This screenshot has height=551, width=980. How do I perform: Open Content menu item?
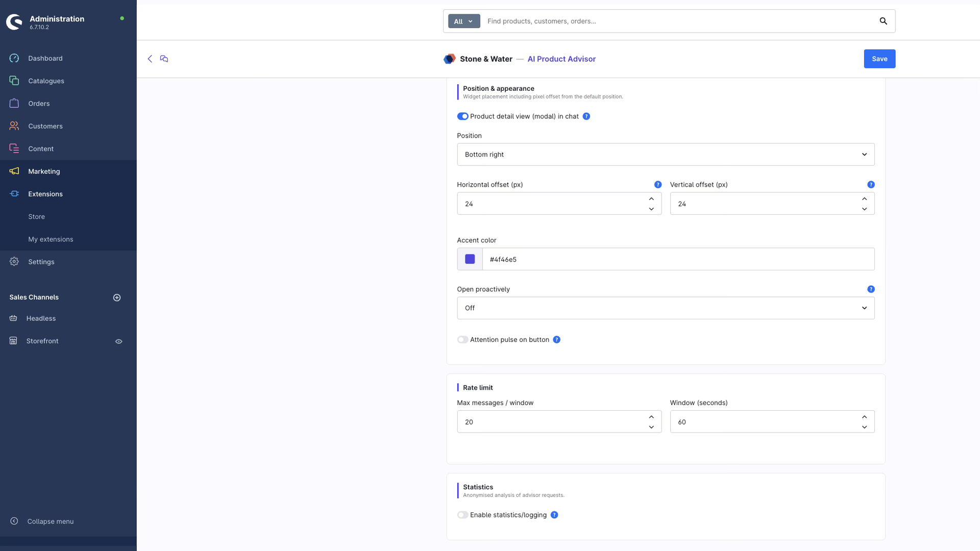[x=68, y=148]
